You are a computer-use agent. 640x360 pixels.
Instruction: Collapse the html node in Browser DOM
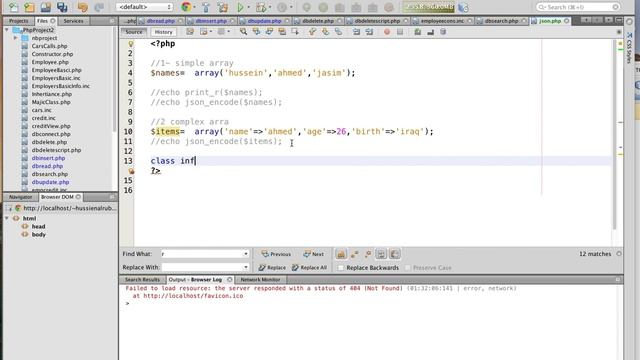click(x=7, y=218)
